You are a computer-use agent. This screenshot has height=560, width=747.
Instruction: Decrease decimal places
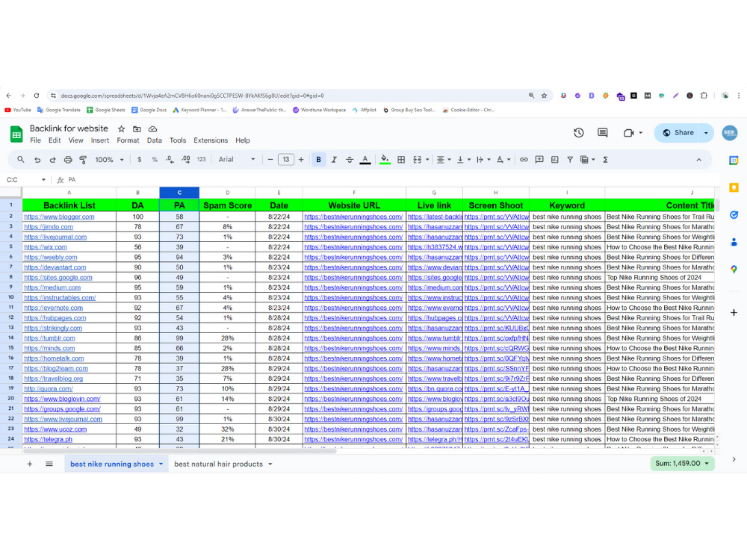click(x=170, y=160)
